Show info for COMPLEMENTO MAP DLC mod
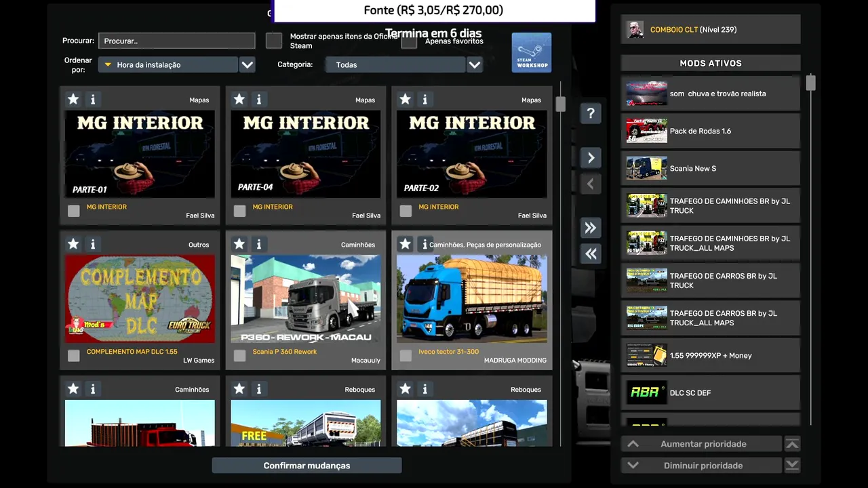 (x=93, y=244)
